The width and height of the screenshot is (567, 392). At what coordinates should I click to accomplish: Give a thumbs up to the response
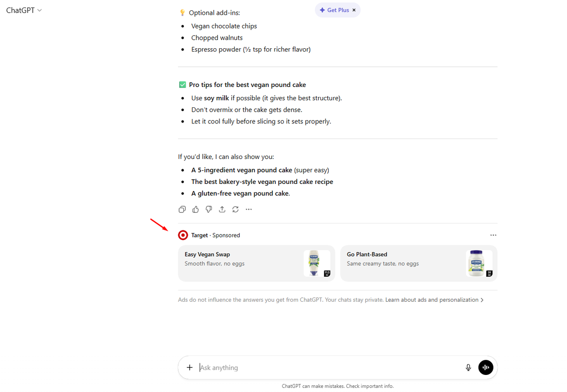[196, 209]
